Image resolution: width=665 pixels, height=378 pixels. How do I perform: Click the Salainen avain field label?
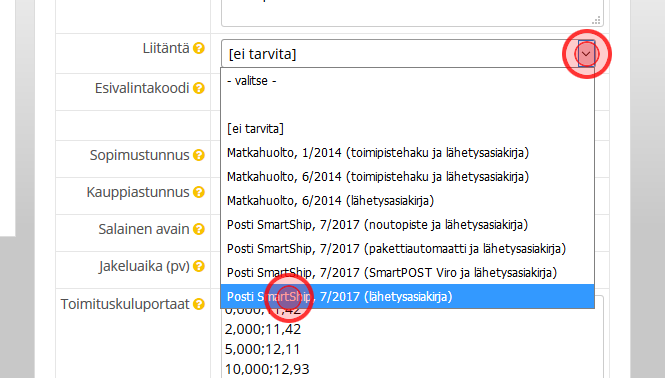[x=144, y=229]
